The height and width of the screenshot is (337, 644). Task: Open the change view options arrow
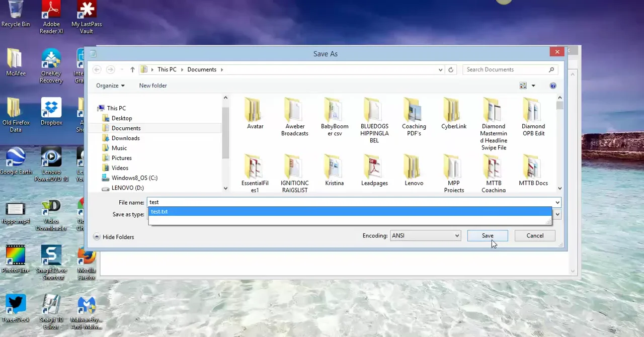pos(533,86)
